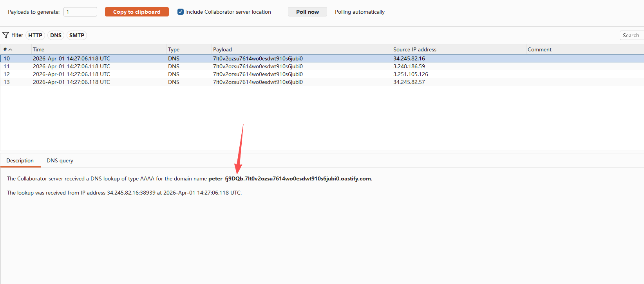
Task: Click the Payload column header
Action: pos(223,49)
